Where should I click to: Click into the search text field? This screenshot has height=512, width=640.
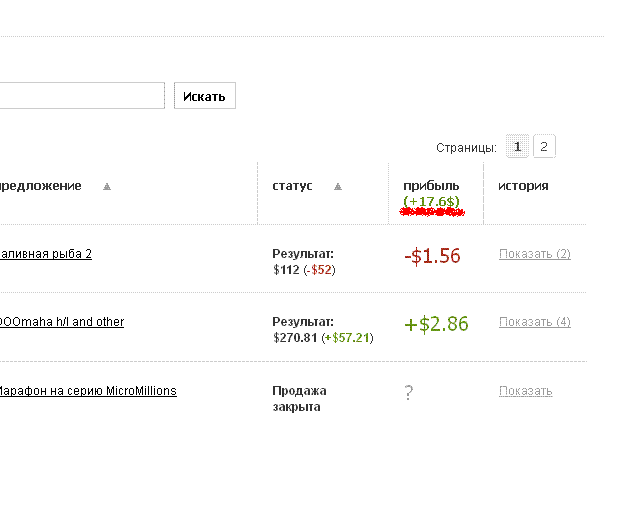[80, 96]
